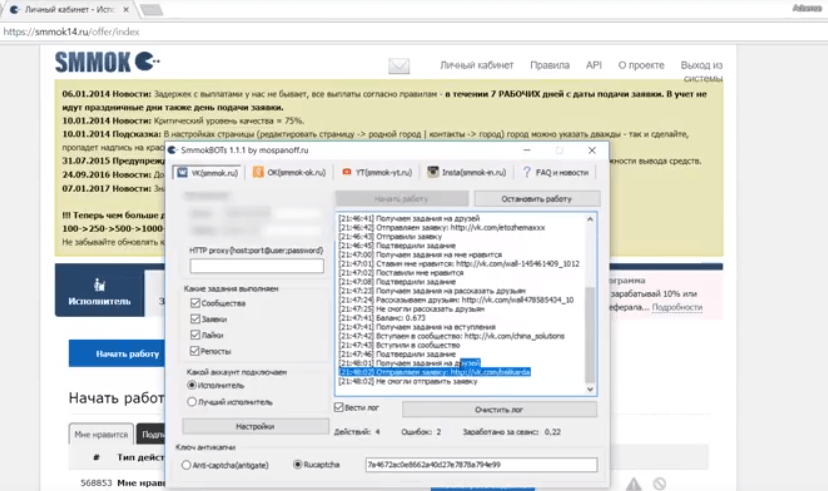Click the OK icon in SmmokBOTs tabs
The height and width of the screenshot is (491, 828).
[258, 172]
